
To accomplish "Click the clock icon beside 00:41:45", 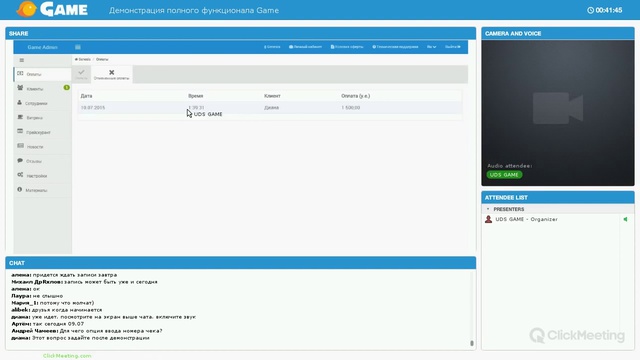I will (x=590, y=10).
